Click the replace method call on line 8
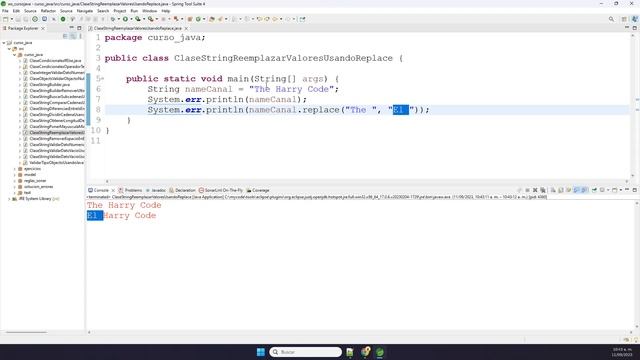This screenshot has height=360, width=640. click(321, 110)
